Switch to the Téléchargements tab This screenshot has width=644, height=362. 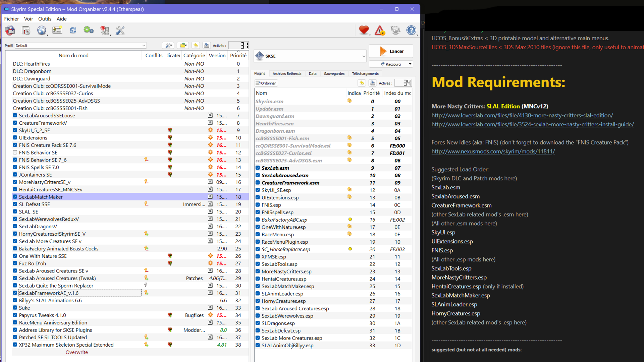click(x=365, y=73)
